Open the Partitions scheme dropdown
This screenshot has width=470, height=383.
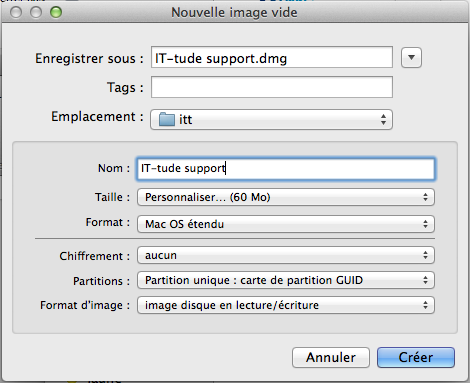pos(286,280)
